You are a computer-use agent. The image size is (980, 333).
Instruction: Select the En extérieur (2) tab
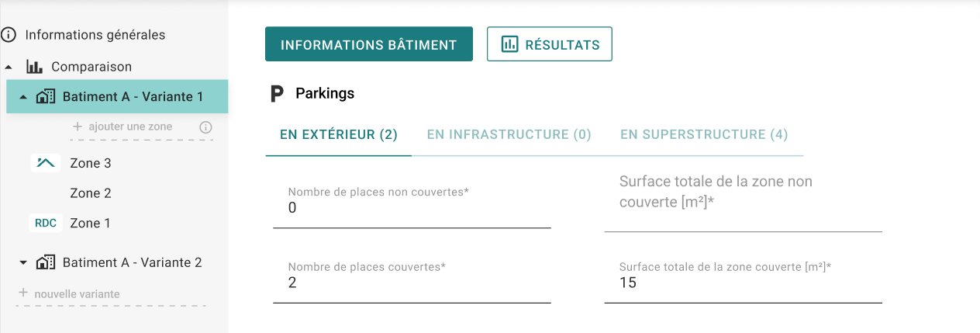(x=339, y=134)
